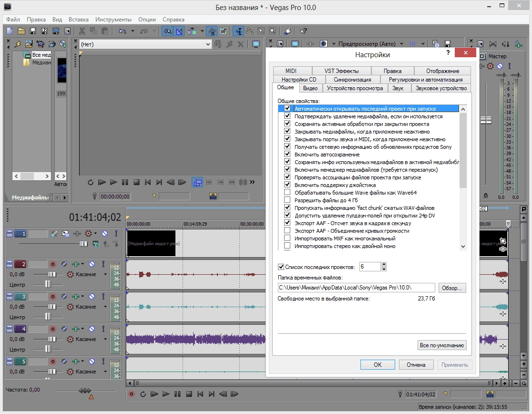The height and width of the screenshot is (414, 532).
Task: Mute track 2 with its mute icon
Action: [92, 264]
